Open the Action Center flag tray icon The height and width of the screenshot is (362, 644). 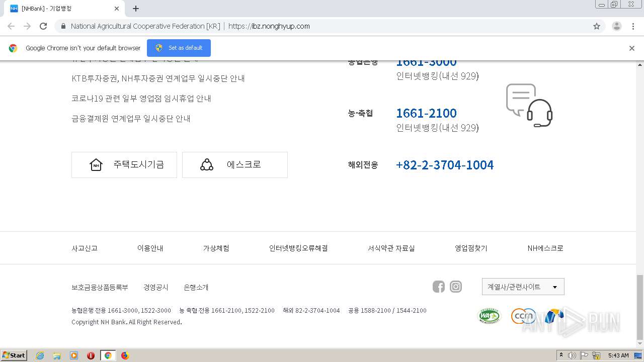[584, 355]
